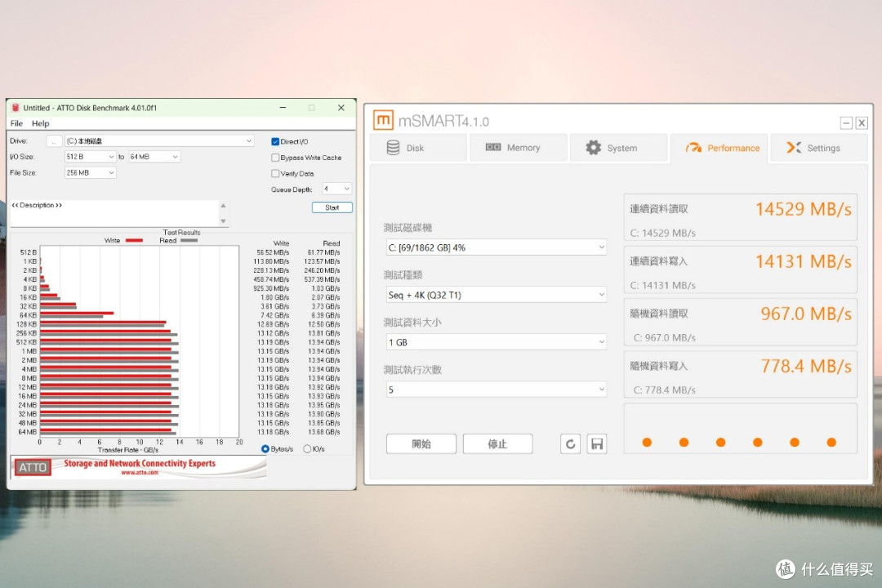Click the Description scroll down arrow
882x588 pixels.
pyautogui.click(x=223, y=221)
